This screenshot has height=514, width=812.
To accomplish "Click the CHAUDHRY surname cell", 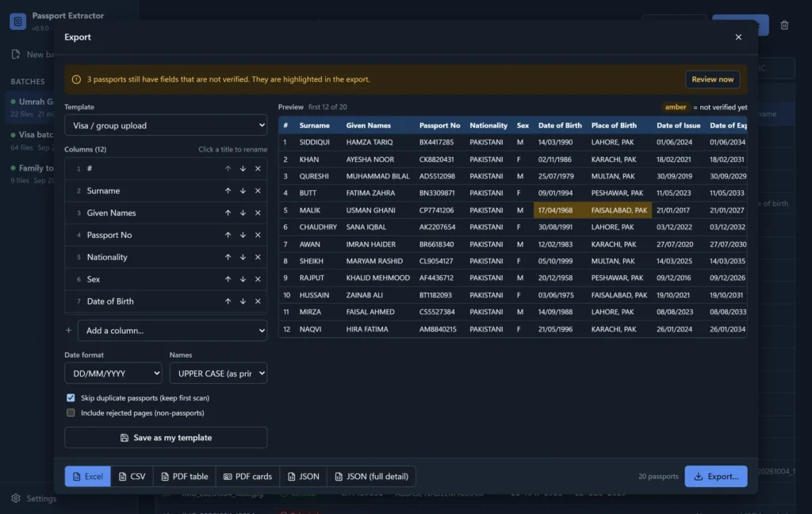I will [318, 227].
